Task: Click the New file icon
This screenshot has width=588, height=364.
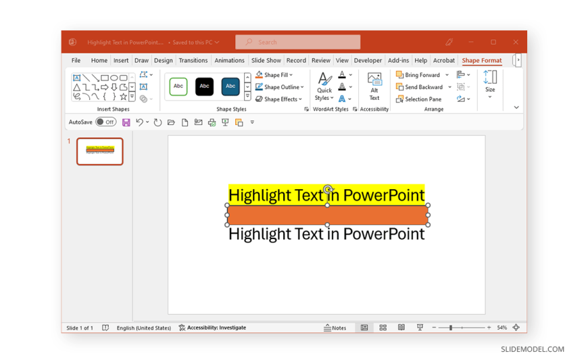Action: 185,123
